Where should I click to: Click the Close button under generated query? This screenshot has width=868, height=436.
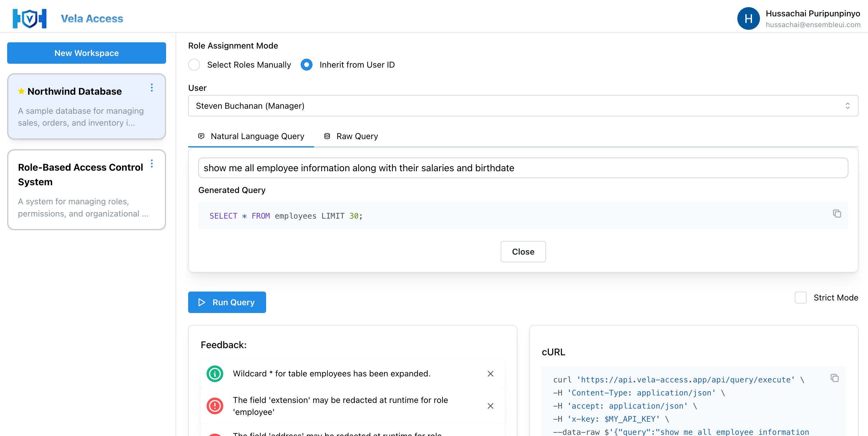point(523,252)
